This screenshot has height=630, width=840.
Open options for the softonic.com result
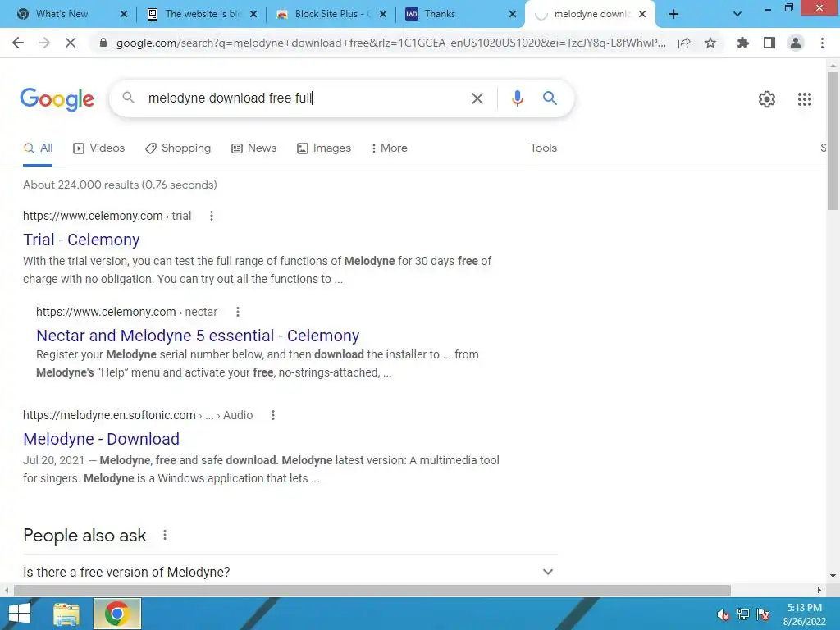(x=273, y=415)
